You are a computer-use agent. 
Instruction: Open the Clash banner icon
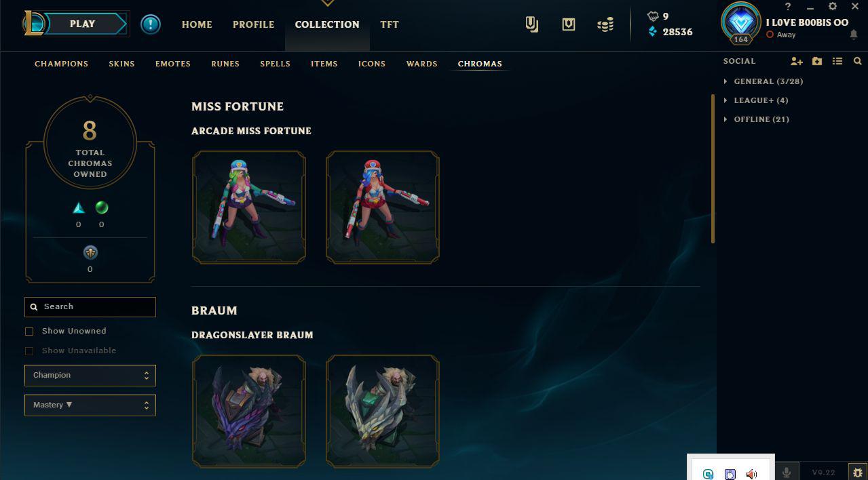pyautogui.click(x=569, y=24)
